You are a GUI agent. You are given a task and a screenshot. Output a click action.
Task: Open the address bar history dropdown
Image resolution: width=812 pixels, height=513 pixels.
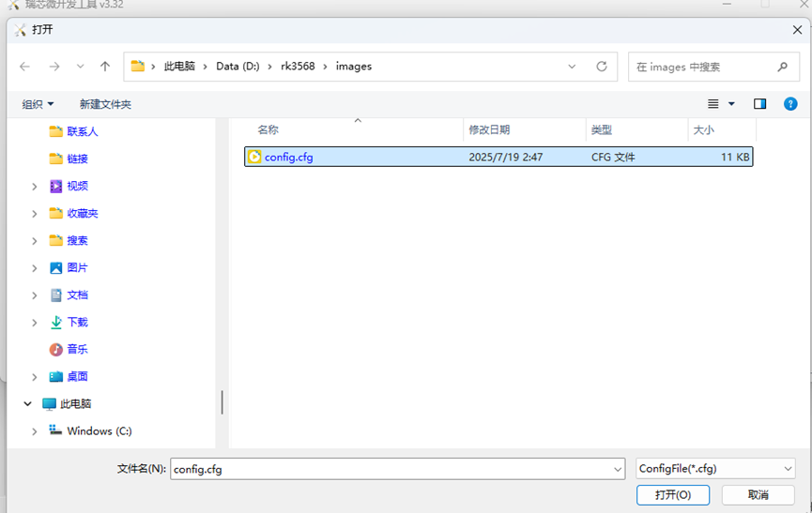(x=572, y=67)
